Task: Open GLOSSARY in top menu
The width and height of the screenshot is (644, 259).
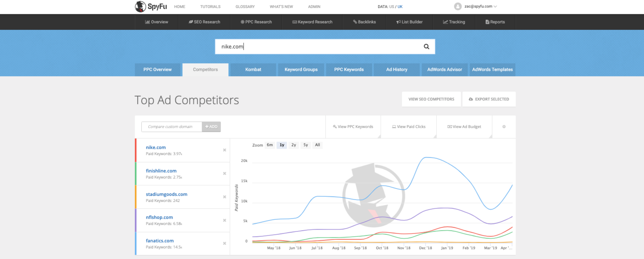Action: (x=245, y=7)
